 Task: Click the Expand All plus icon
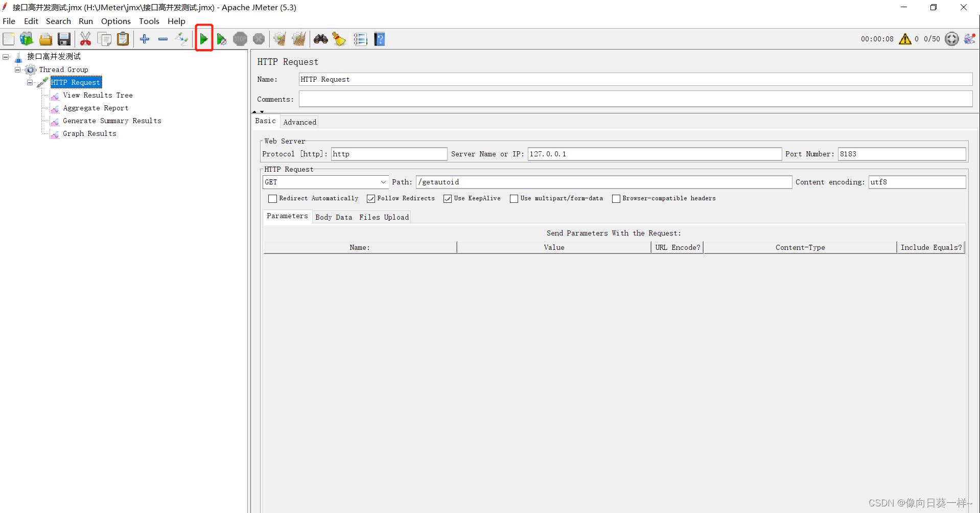pyautogui.click(x=145, y=39)
